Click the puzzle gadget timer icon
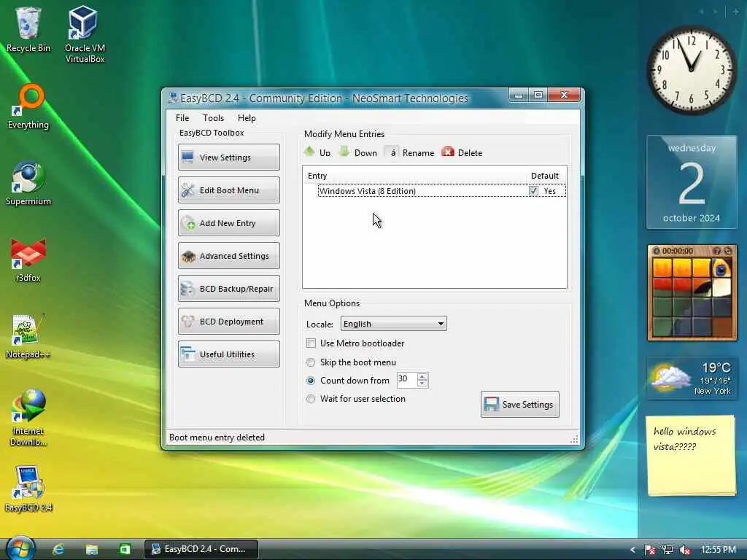Image resolution: width=747 pixels, height=560 pixels. click(x=657, y=251)
